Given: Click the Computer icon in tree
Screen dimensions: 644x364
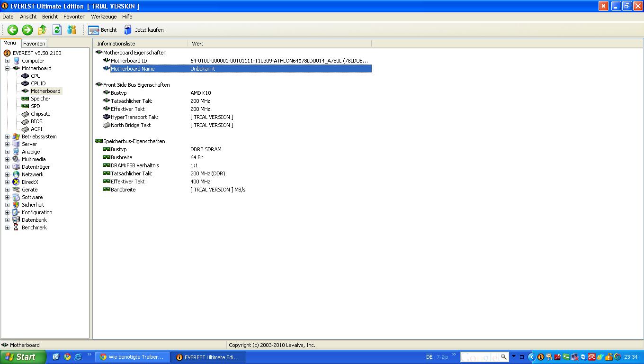Looking at the screenshot, I should [x=16, y=61].
